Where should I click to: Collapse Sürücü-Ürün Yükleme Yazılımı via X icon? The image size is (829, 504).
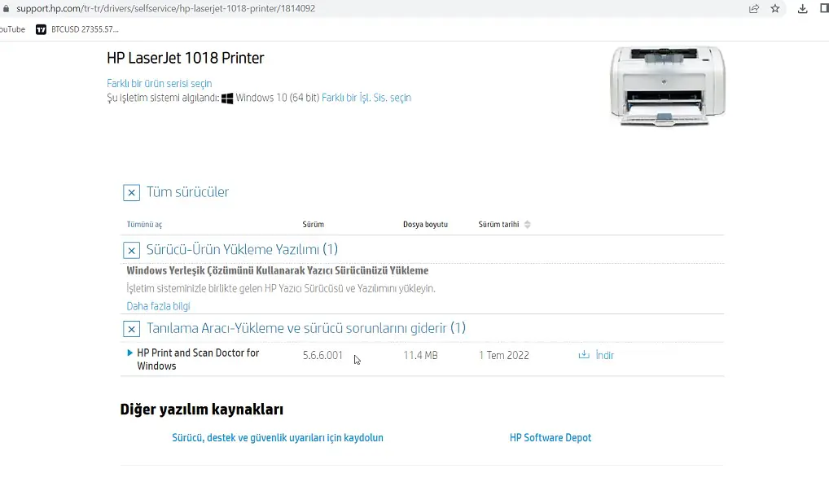pyautogui.click(x=131, y=249)
